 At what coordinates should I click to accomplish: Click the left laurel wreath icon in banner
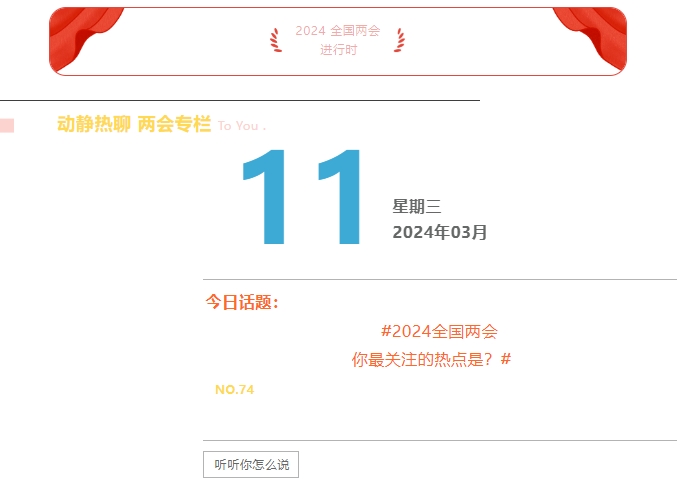(275, 40)
